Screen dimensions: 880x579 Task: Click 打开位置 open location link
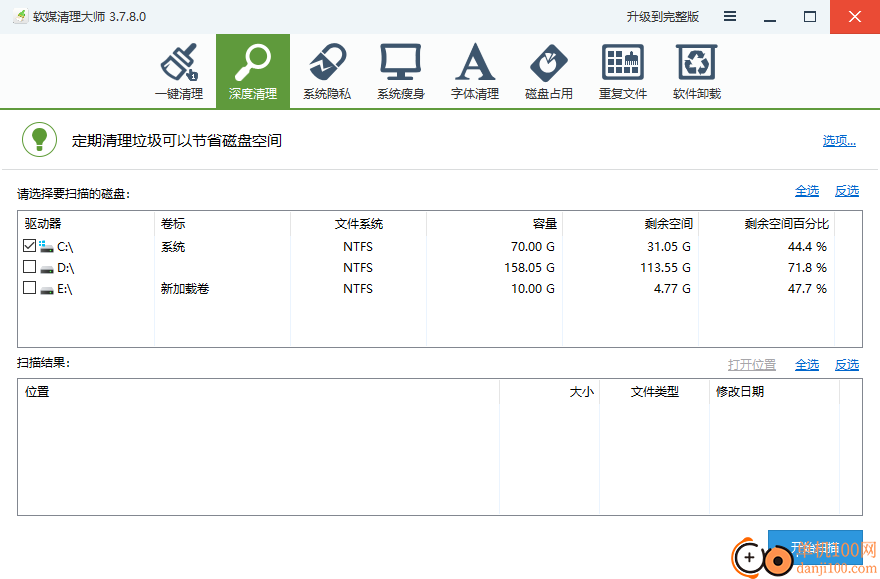pos(752,365)
